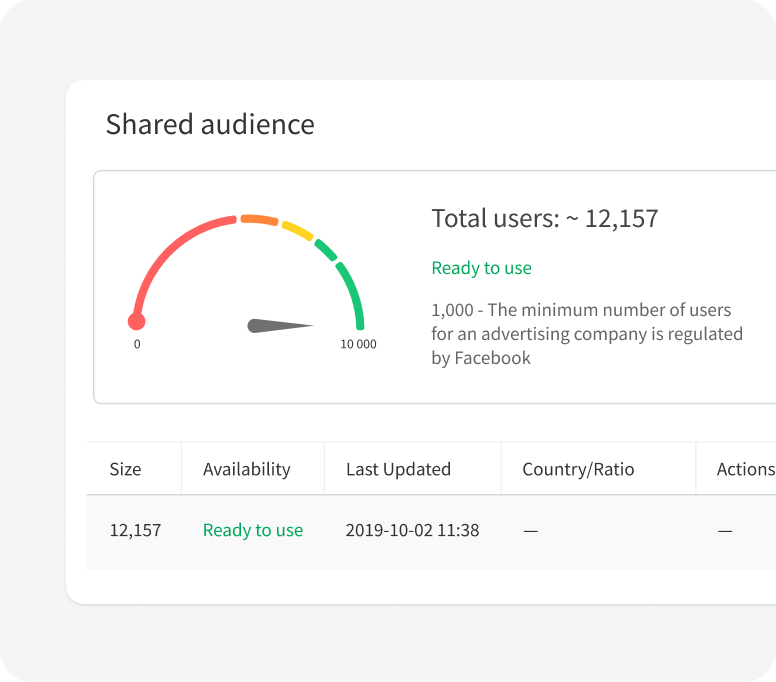This screenshot has width=776, height=682.
Task: Click the 2019-10-02 11:38 date cell
Action: (x=412, y=530)
